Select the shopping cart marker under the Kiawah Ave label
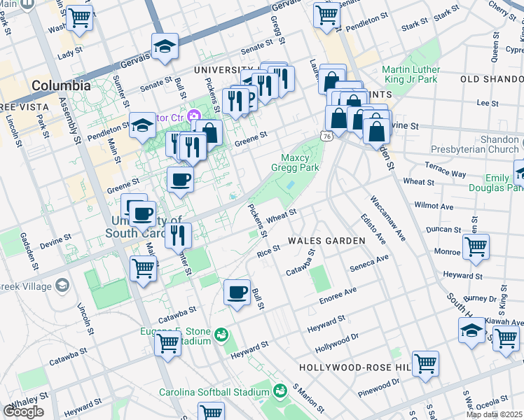Screen dimensions: 524x420 tap(506, 339)
